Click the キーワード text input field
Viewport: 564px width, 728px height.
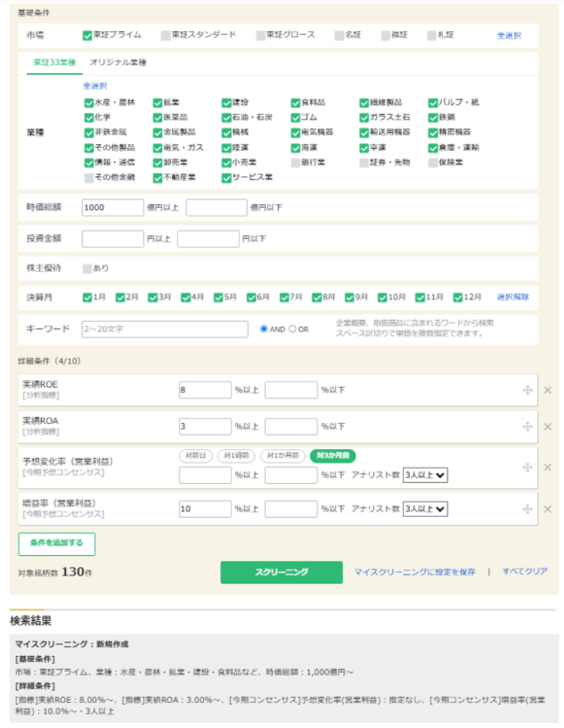click(165, 329)
